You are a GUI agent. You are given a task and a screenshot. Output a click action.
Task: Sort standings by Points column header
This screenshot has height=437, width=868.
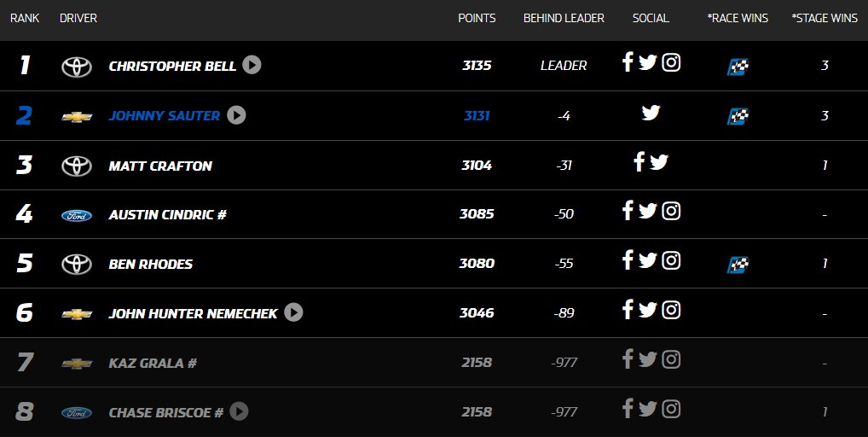pyautogui.click(x=477, y=18)
